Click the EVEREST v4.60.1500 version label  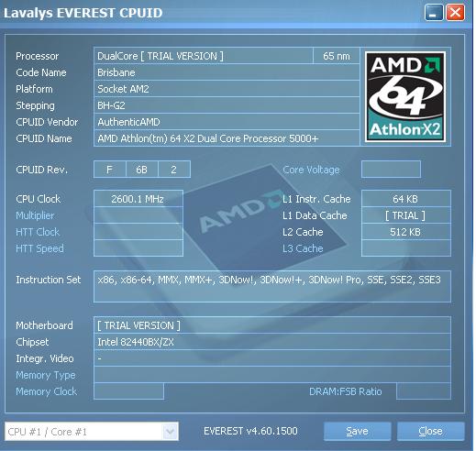tap(250, 431)
